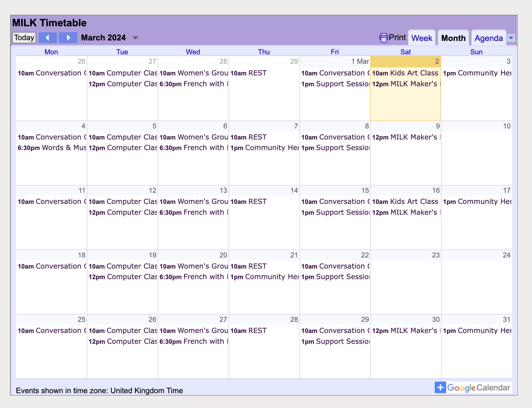Advance to next month with right arrow

pyautogui.click(x=68, y=37)
